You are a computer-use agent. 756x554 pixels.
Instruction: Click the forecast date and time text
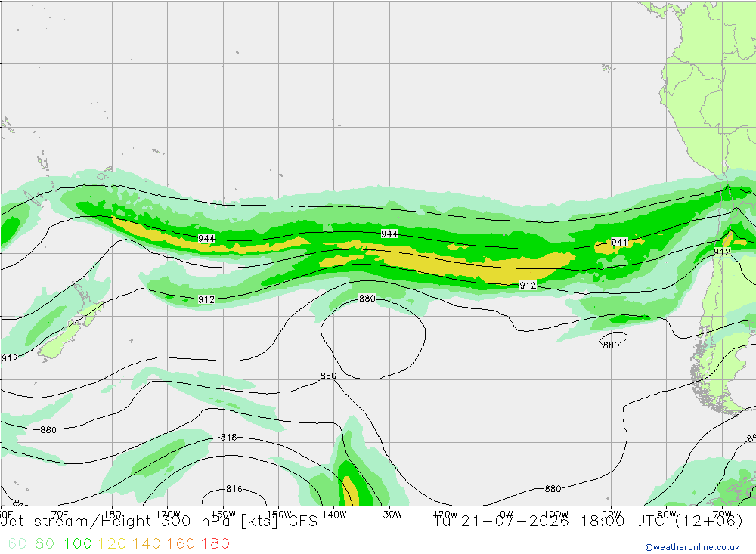588,522
